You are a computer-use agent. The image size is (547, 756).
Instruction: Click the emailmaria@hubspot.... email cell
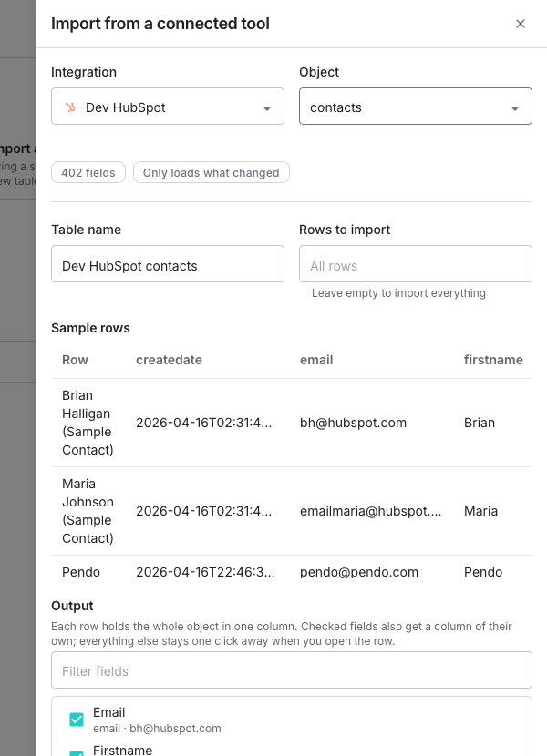[370, 511]
